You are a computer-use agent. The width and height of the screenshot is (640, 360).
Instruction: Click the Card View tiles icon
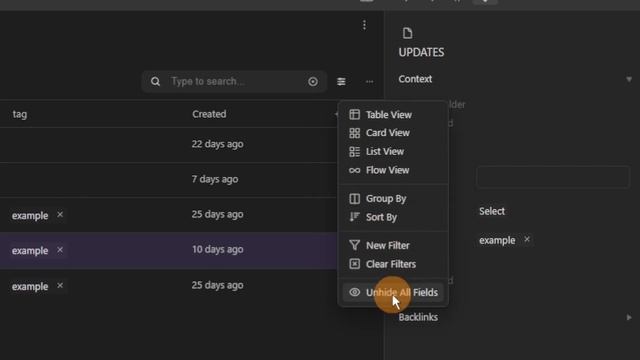point(354,133)
